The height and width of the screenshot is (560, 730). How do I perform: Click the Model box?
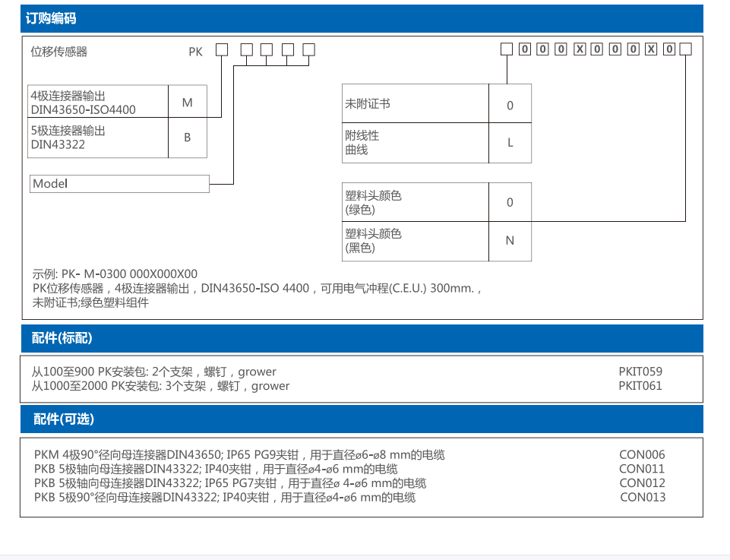click(120, 184)
